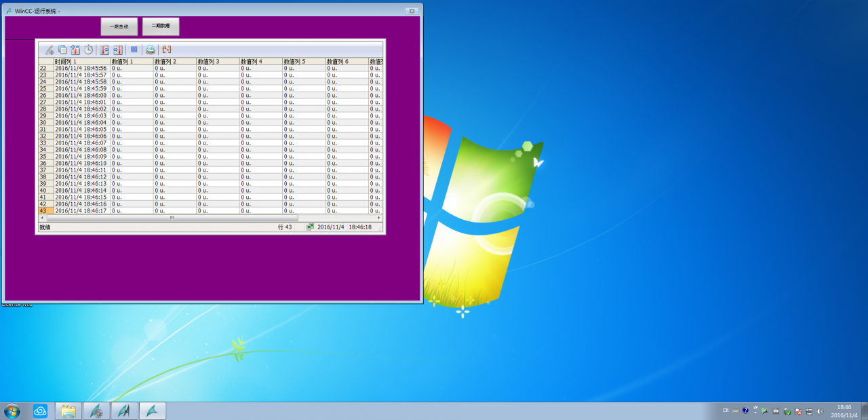Click the horizontal scrollbar right arrow
Screen dimensions: 868x420
379,218
